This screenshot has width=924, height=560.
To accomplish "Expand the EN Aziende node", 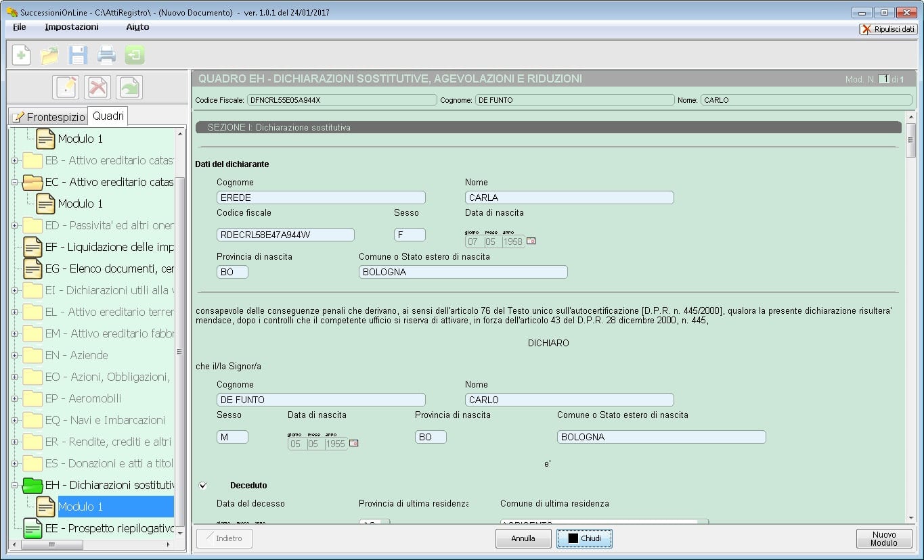I will (15, 356).
